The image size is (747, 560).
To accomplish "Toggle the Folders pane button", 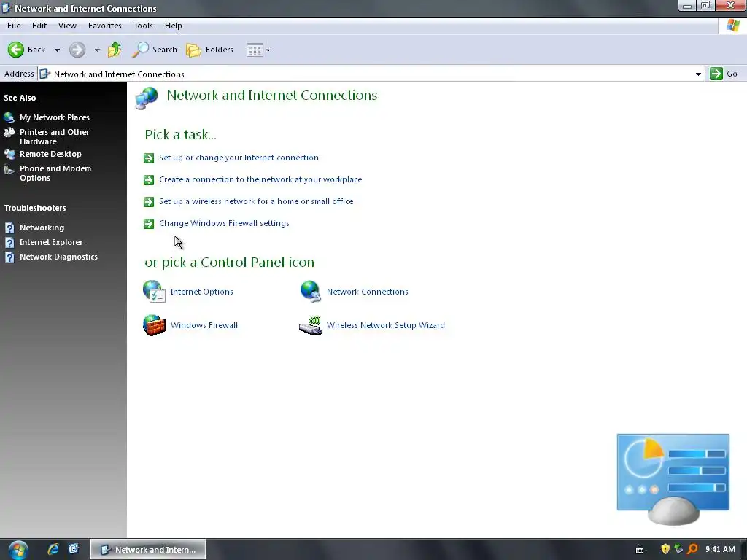I will tap(209, 50).
